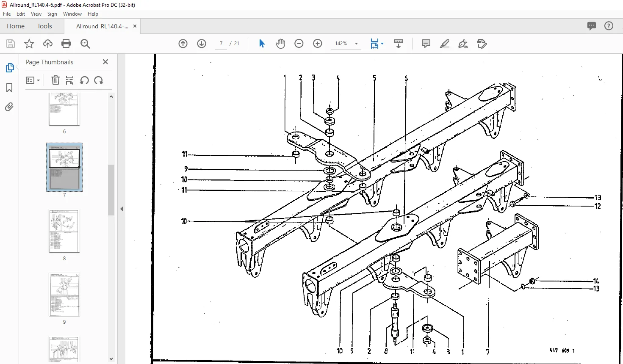Add the document to starred favorites
Image resolution: width=623 pixels, height=364 pixels.
point(29,44)
